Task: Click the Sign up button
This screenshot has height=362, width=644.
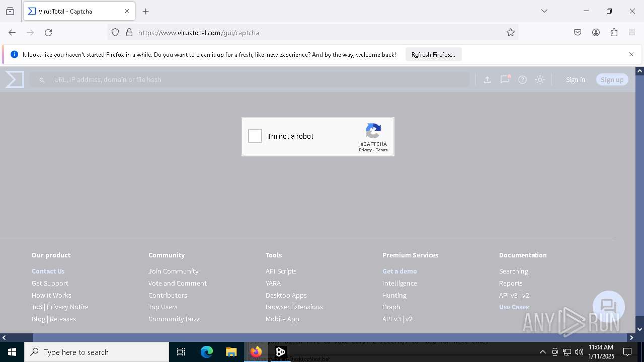Action: [612, 79]
